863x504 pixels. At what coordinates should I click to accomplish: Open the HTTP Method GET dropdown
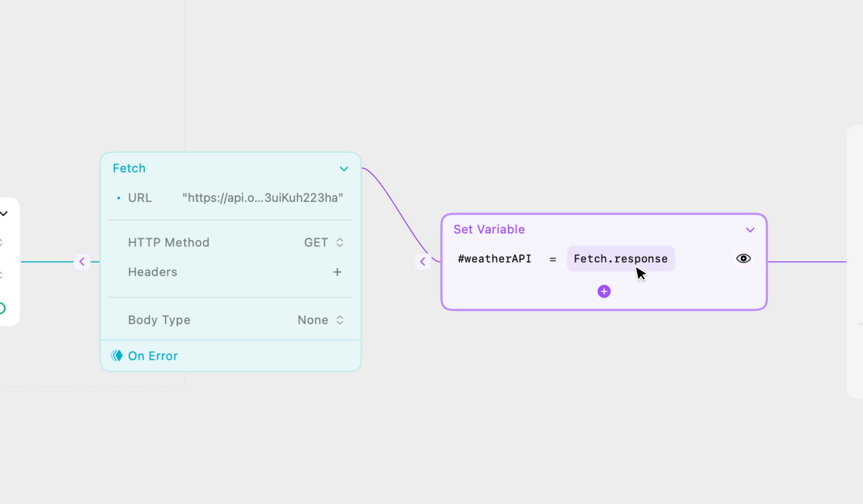[x=324, y=243]
